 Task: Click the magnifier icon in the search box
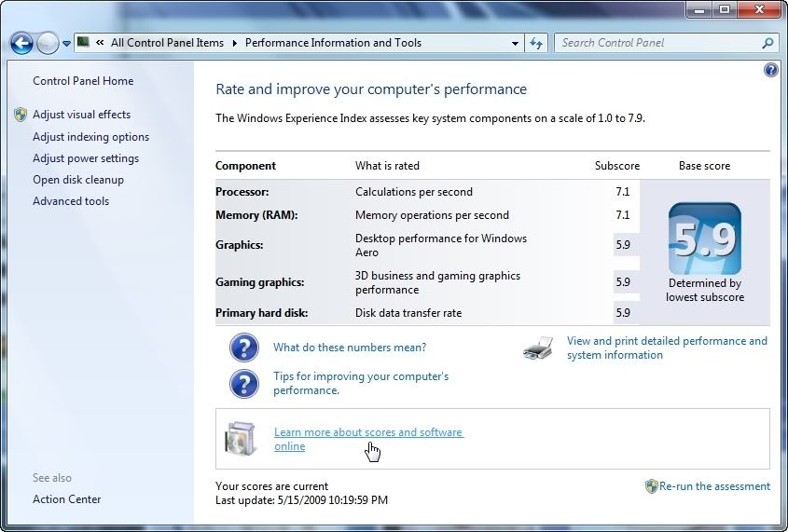(x=767, y=43)
